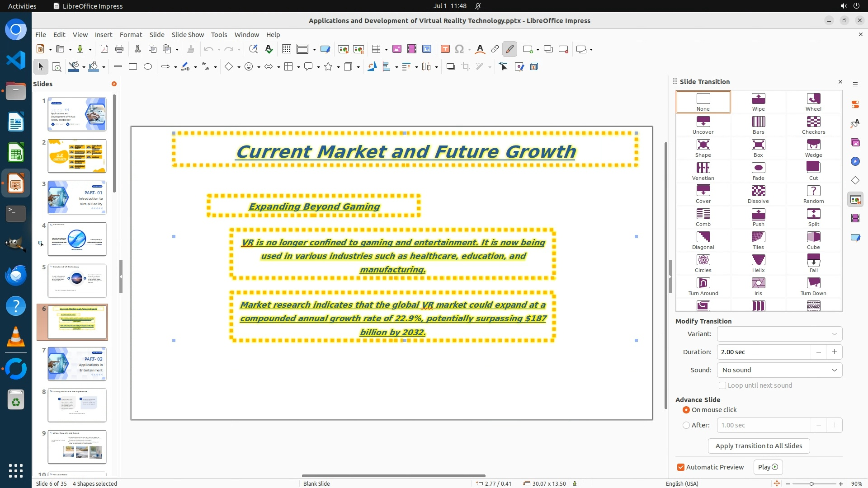Click the Insert Special Character icon
868x488 pixels.
coord(459,49)
